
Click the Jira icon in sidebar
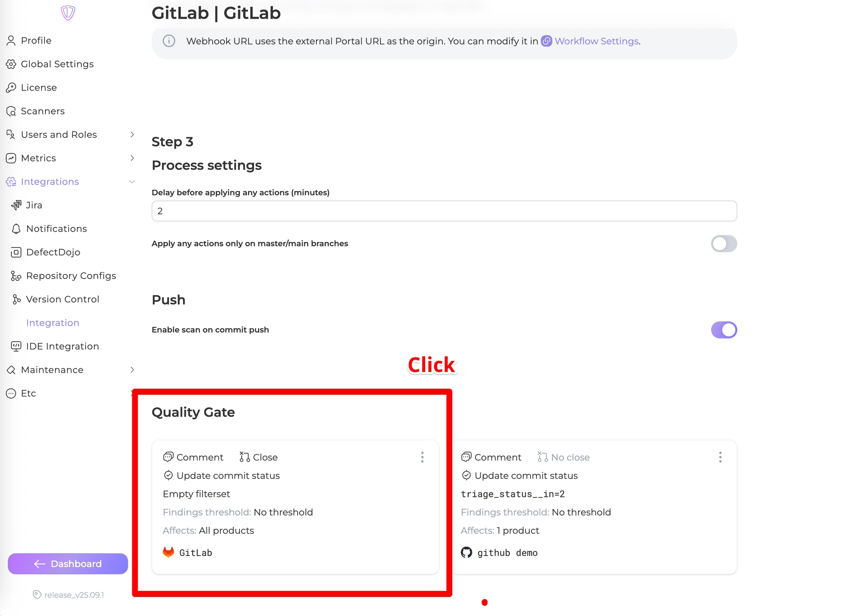pyautogui.click(x=16, y=205)
